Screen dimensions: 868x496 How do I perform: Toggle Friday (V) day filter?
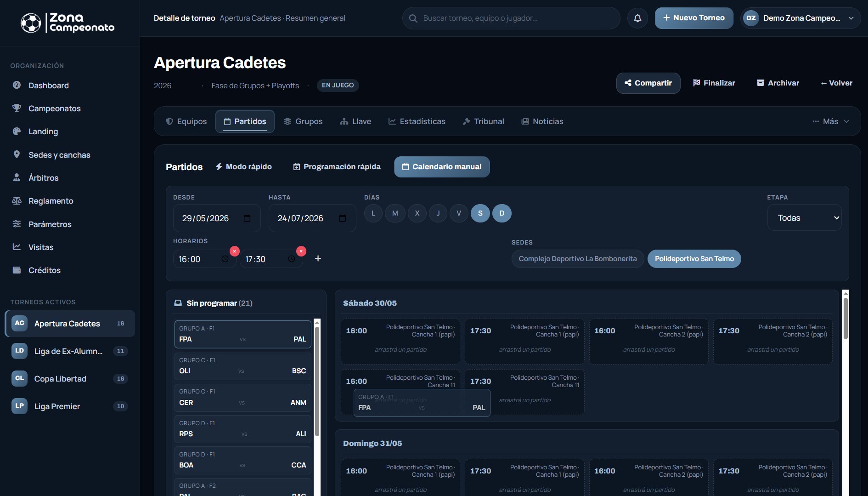[x=459, y=213]
